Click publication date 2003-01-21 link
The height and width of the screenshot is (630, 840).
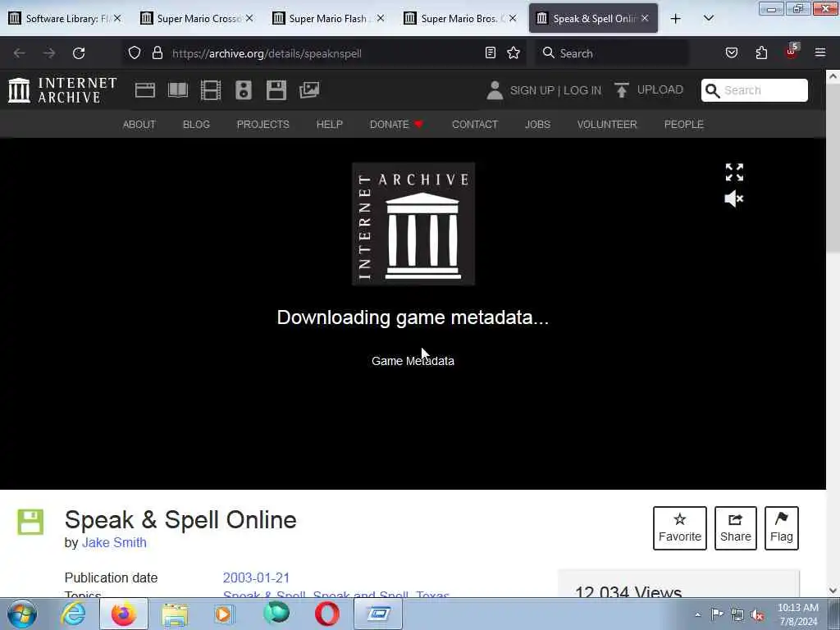coord(256,577)
